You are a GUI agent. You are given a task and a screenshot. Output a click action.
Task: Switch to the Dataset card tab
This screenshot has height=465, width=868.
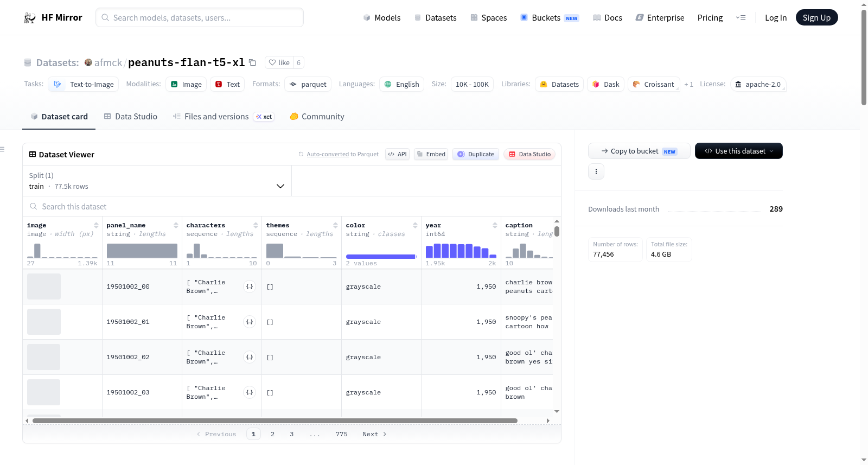coord(59,117)
